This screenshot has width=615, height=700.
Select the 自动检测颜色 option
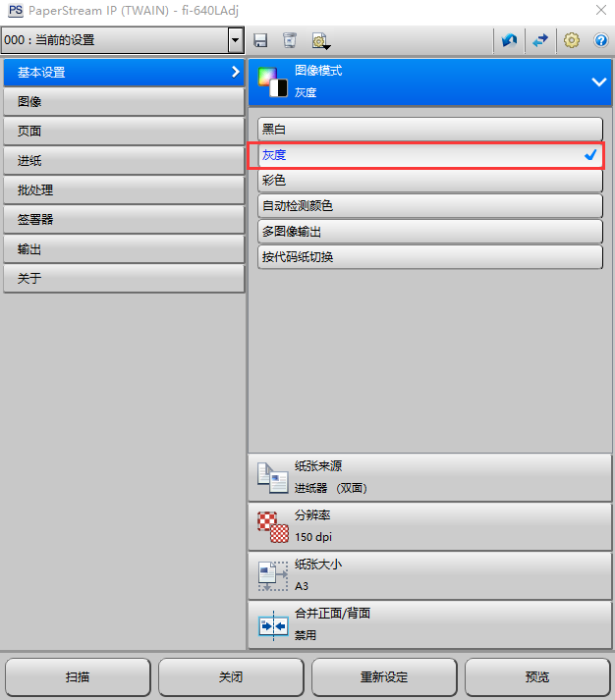[x=430, y=206]
